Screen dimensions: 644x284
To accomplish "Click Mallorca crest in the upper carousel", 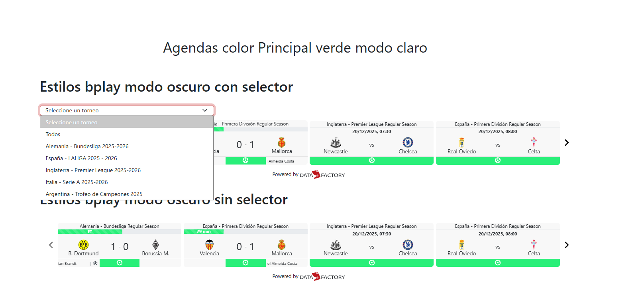I will click(282, 142).
